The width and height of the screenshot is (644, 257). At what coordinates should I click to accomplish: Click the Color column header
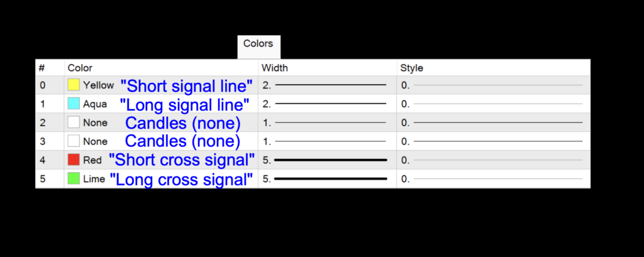tap(80, 68)
